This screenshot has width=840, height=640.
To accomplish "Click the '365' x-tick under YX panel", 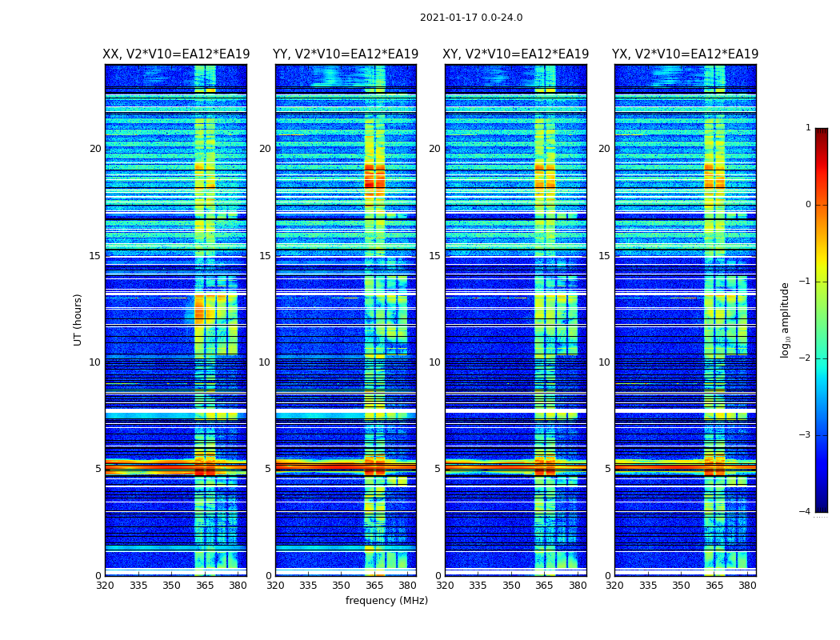I will [714, 586].
